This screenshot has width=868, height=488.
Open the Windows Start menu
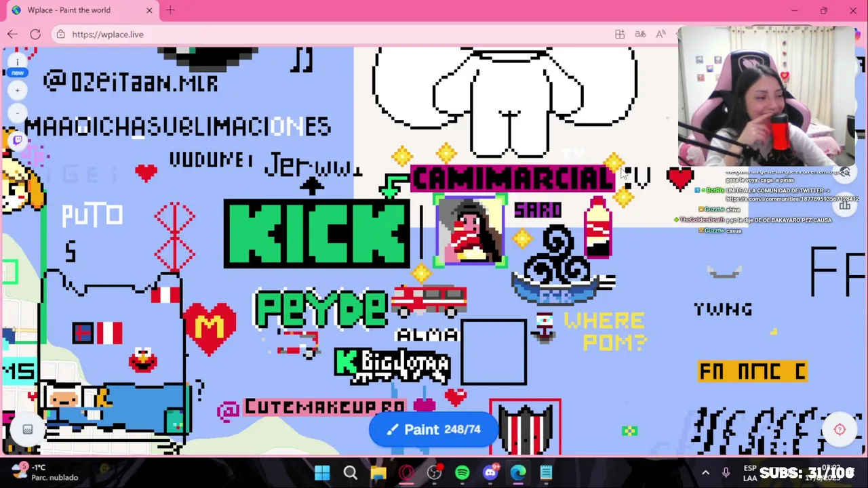(322, 472)
